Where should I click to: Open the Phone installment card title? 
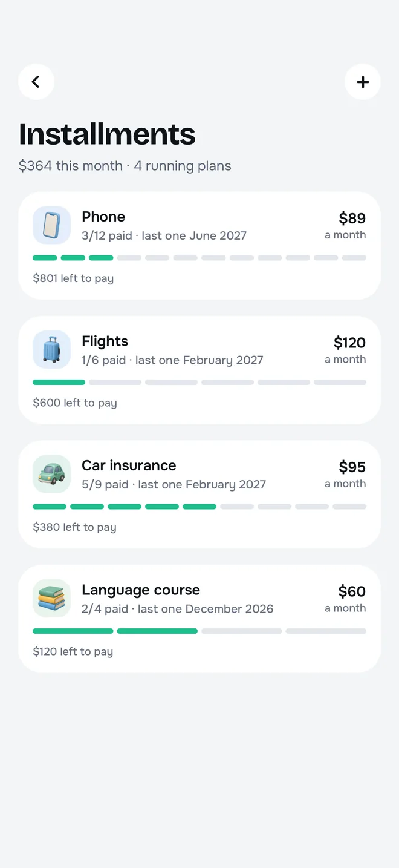coord(103,217)
